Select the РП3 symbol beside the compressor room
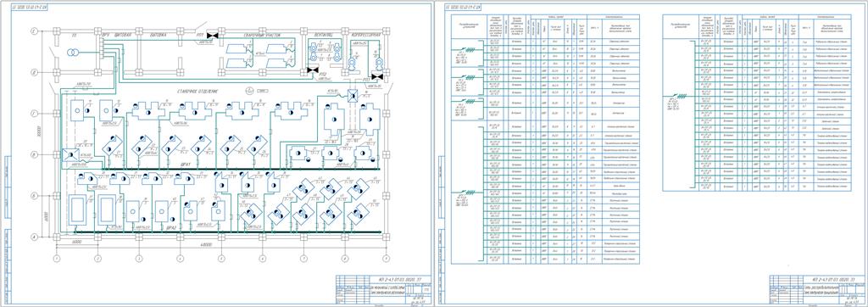This screenshot has width=868, height=307. tap(377, 75)
